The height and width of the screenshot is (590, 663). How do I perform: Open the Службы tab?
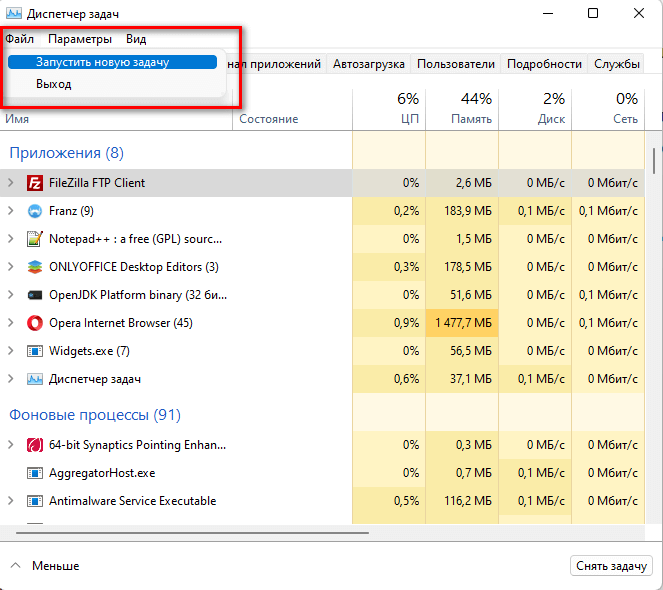tap(617, 64)
